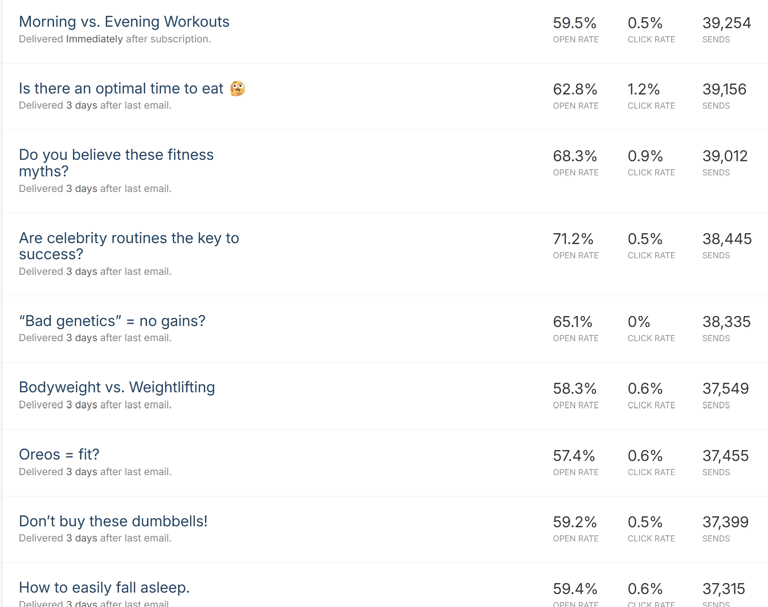This screenshot has width=768, height=607.
Task: Open '"Bad genetics" = no gains?' email
Action: click(112, 321)
